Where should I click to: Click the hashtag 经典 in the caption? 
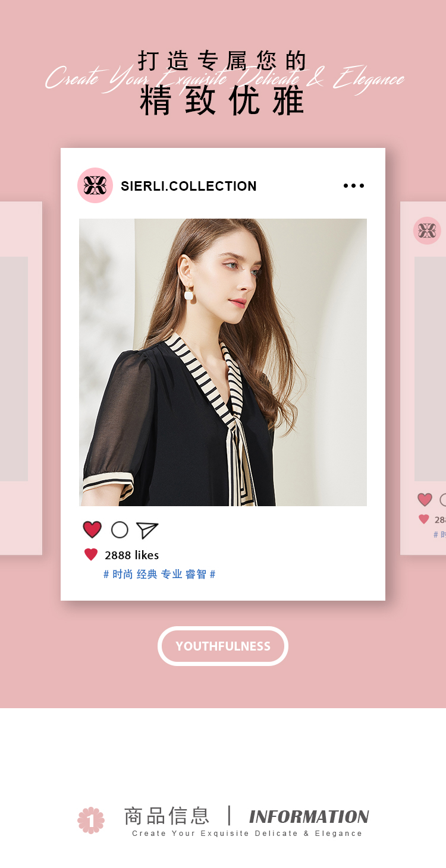coord(147,575)
